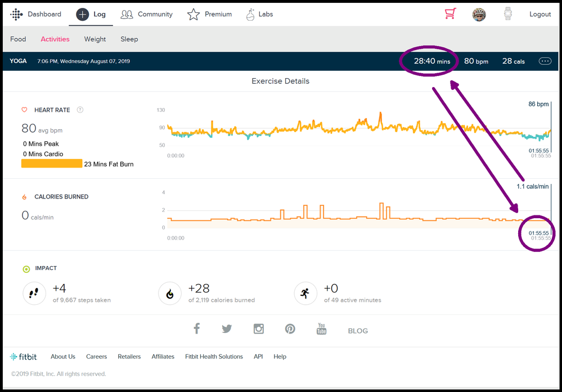The image size is (562, 392).
Task: Click the active minutes runner icon
Action: point(305,294)
